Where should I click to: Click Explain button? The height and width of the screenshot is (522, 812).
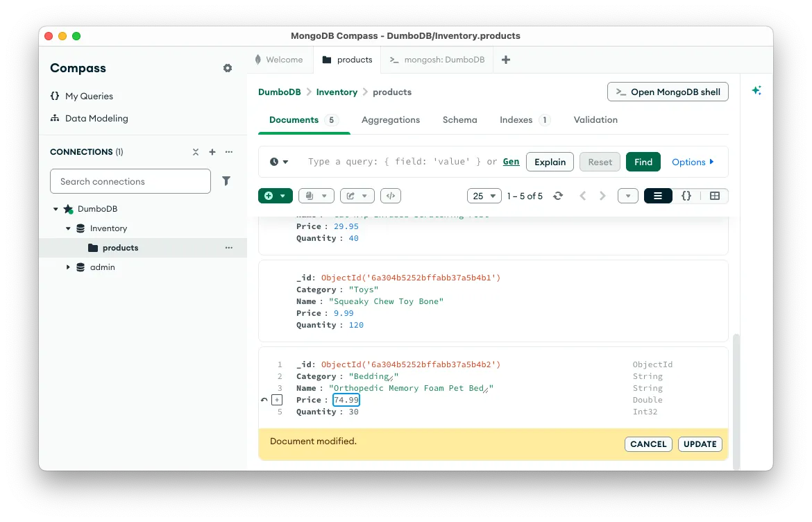pyautogui.click(x=550, y=162)
